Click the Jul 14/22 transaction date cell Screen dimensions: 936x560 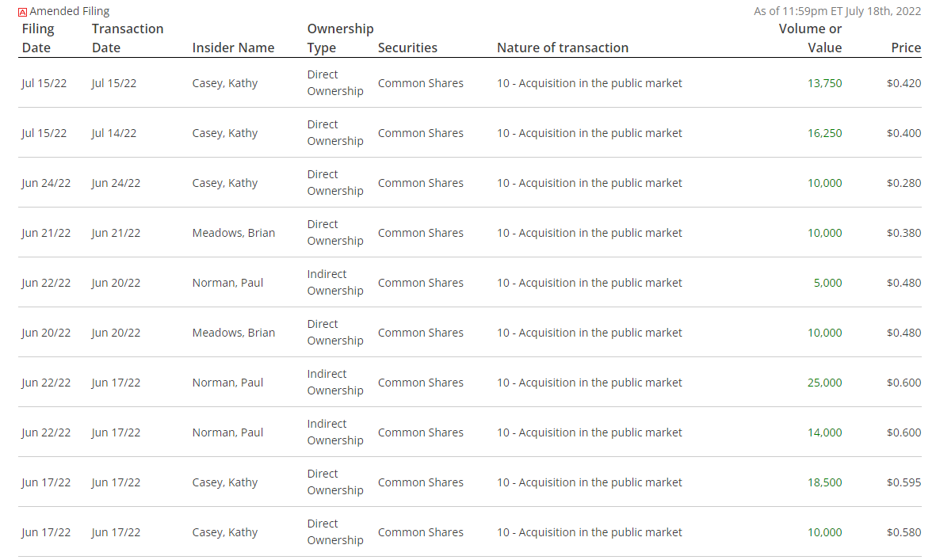pos(113,134)
